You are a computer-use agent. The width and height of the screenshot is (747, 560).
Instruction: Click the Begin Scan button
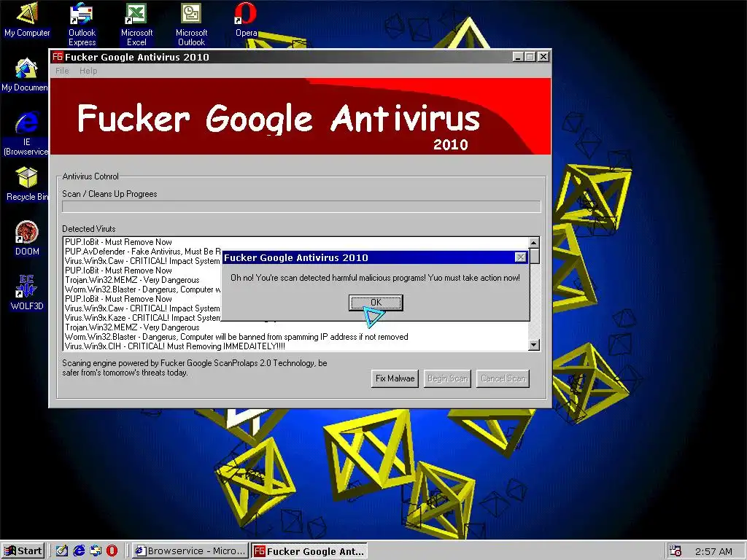[x=447, y=378]
